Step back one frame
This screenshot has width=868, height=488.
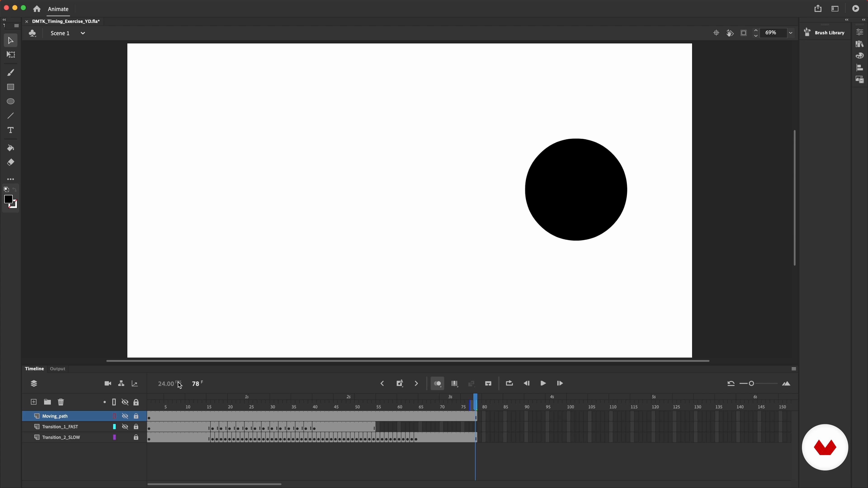[x=526, y=383]
